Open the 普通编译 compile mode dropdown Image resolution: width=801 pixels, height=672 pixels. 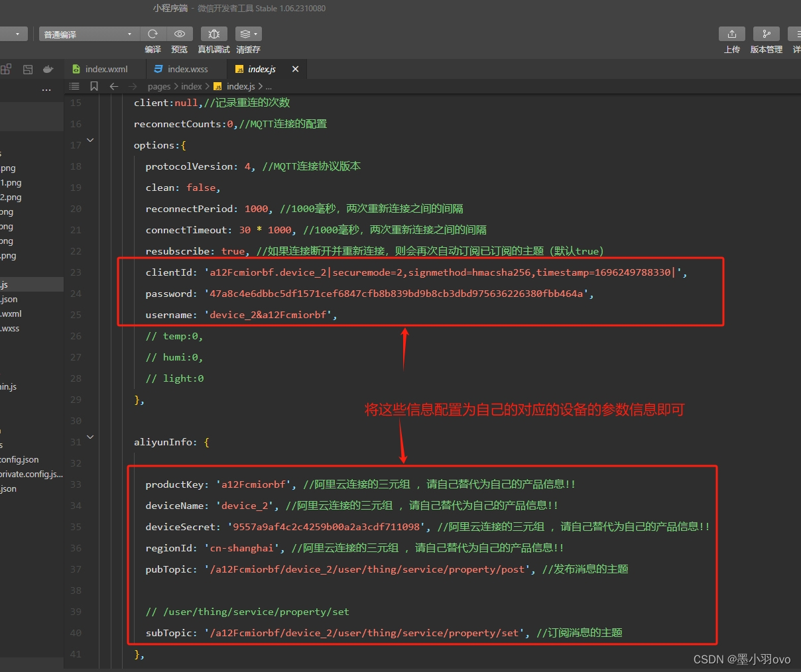pos(89,34)
